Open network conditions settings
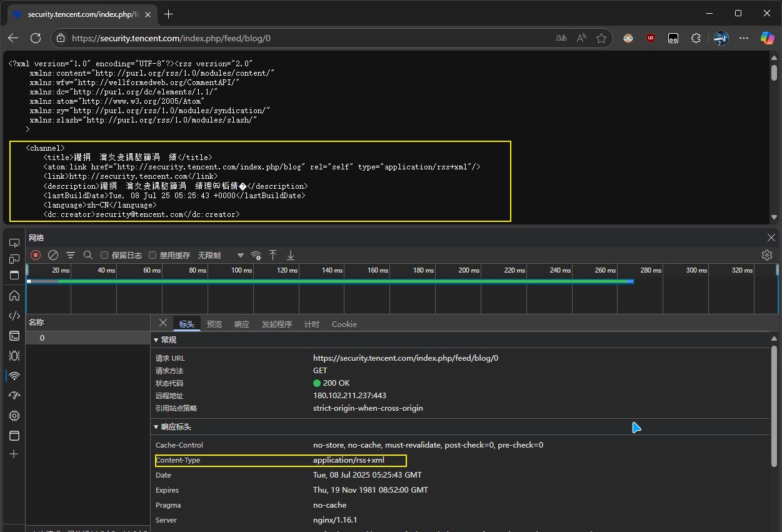 tap(256, 255)
